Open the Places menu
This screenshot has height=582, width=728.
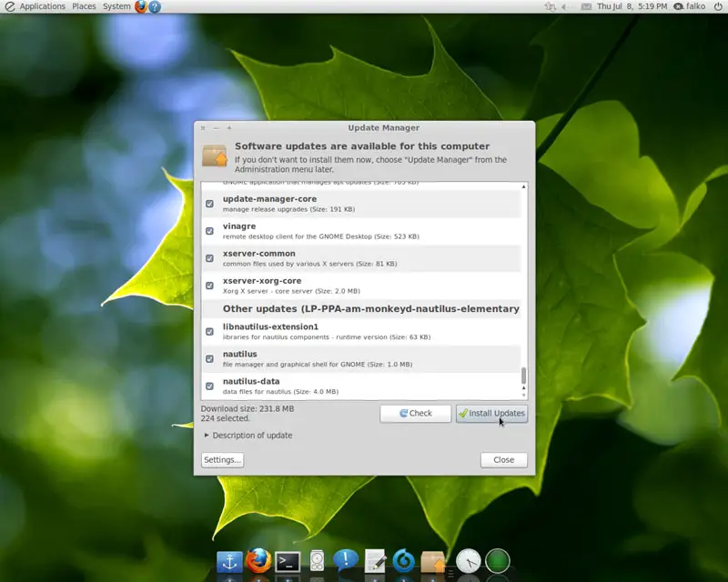84,6
